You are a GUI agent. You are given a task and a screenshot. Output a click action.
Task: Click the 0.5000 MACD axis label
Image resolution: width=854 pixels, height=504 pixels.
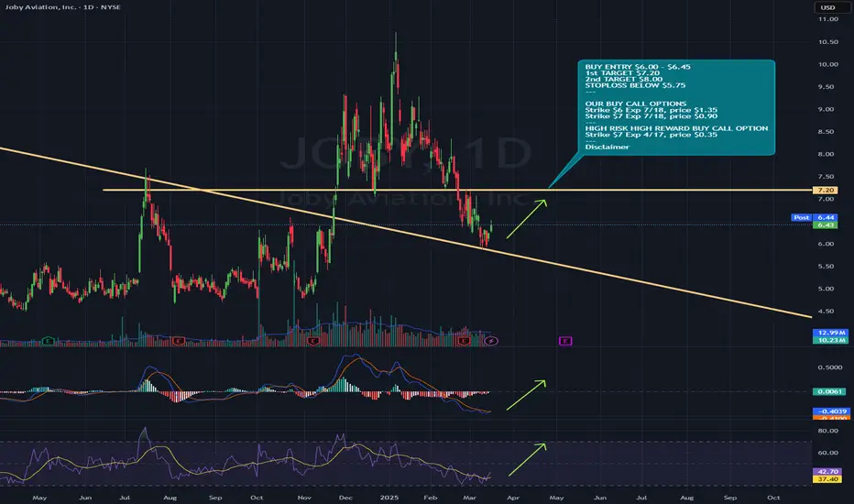[x=830, y=367]
